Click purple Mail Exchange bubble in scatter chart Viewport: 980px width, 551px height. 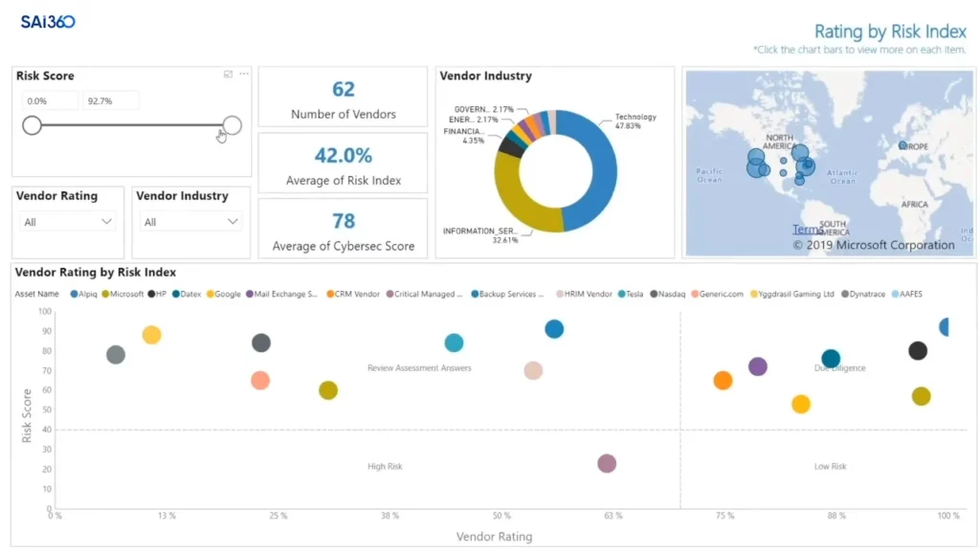point(758,366)
